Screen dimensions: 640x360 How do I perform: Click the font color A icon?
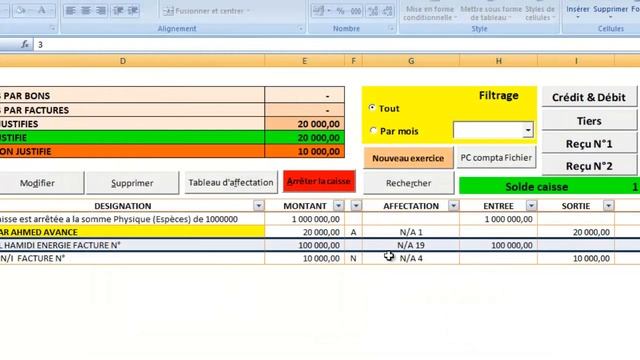point(42,11)
